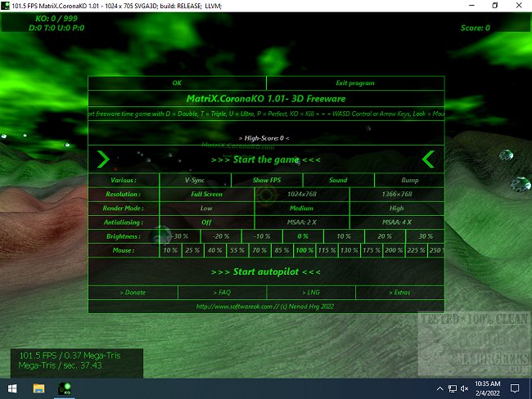532x399 pixels.
Task: Click the Resolution: row label
Action: pos(124,195)
